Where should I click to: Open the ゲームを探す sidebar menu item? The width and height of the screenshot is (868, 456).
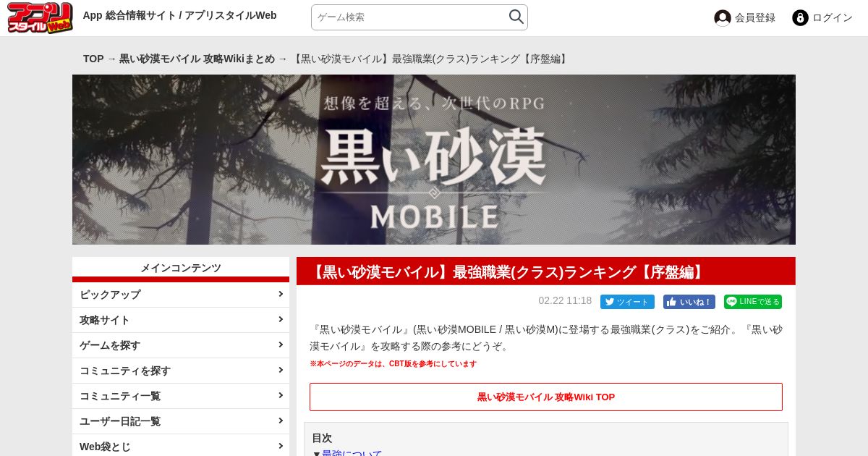point(181,345)
